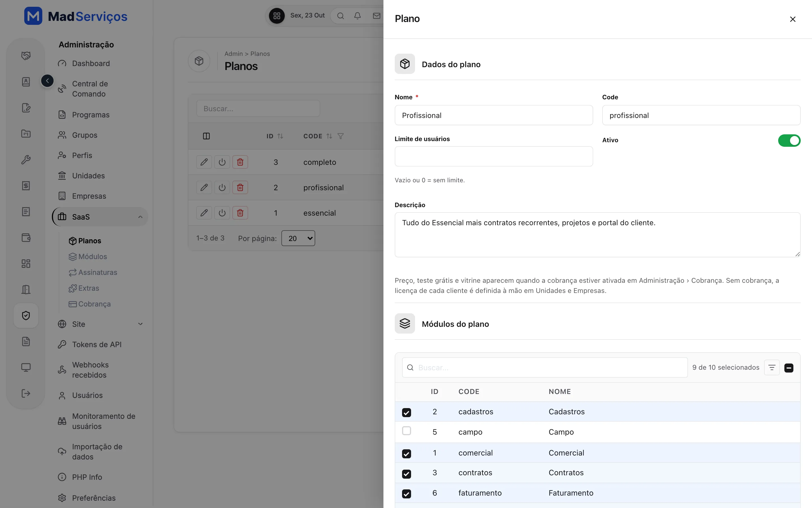812x508 pixels.
Task: Open notifications bell in top bar
Action: (358, 16)
